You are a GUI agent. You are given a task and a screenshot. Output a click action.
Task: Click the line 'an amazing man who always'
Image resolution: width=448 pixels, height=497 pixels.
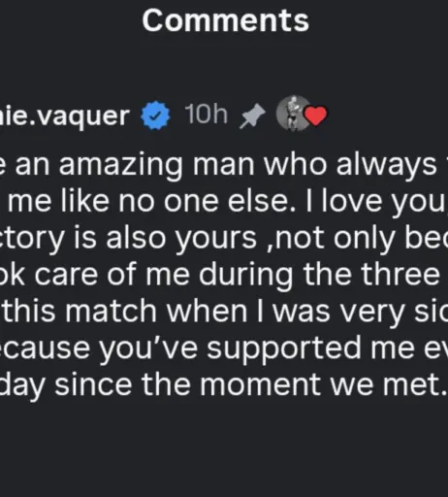click(226, 165)
